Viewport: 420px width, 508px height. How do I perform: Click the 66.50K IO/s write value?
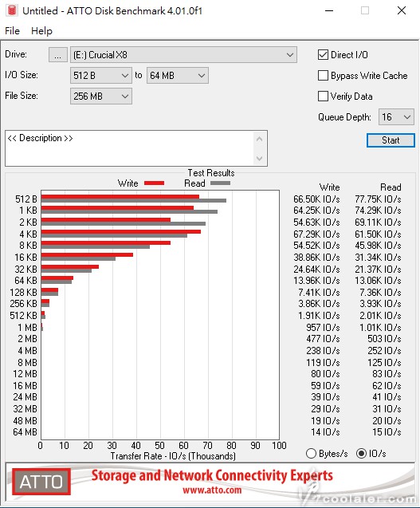click(316, 199)
